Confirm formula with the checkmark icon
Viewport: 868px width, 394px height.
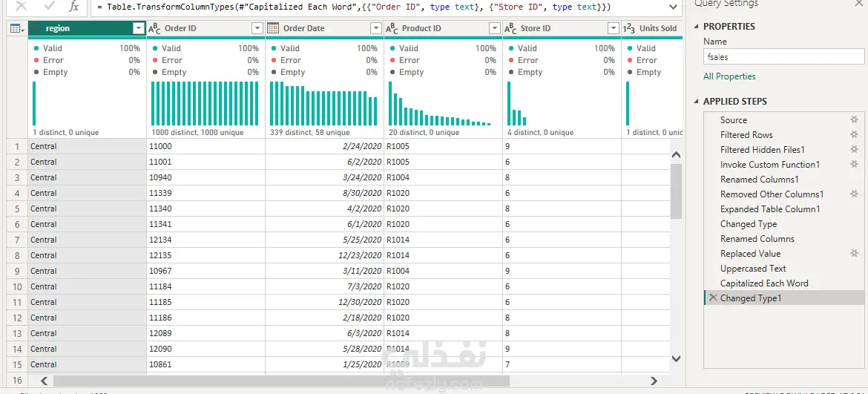[49, 7]
